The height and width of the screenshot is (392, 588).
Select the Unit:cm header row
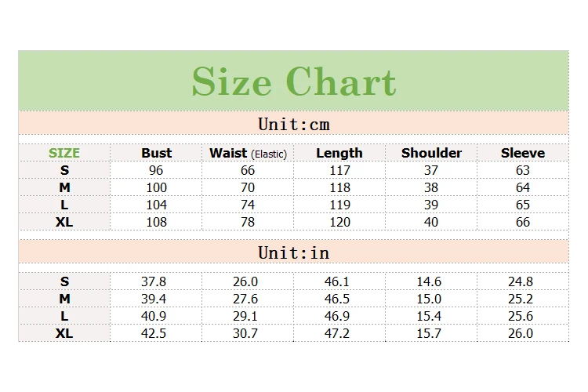point(294,124)
